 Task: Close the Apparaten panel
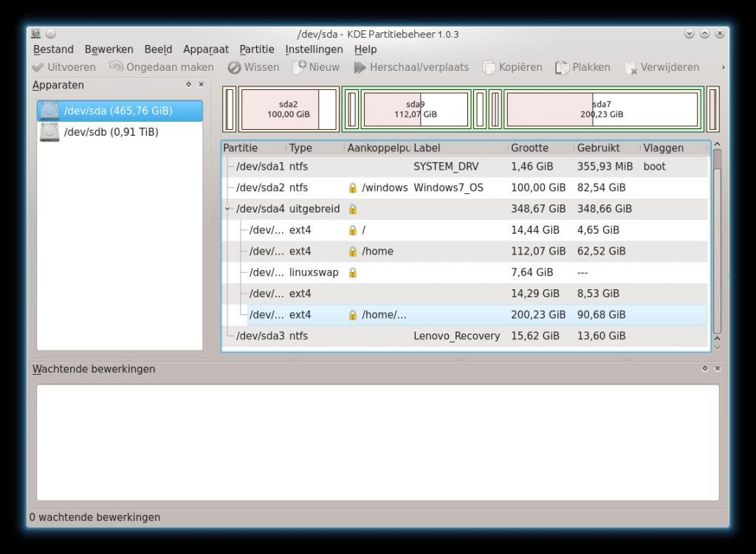201,85
